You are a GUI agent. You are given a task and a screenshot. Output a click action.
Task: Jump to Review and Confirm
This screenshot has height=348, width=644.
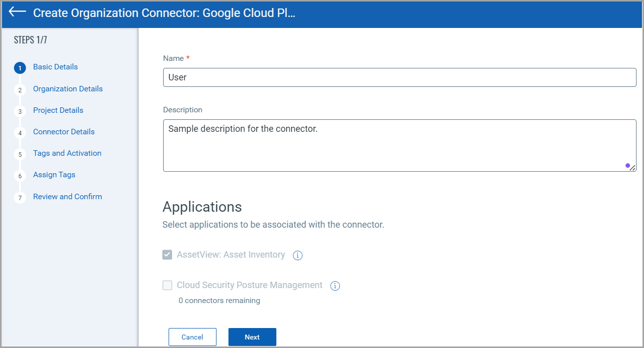click(x=67, y=197)
